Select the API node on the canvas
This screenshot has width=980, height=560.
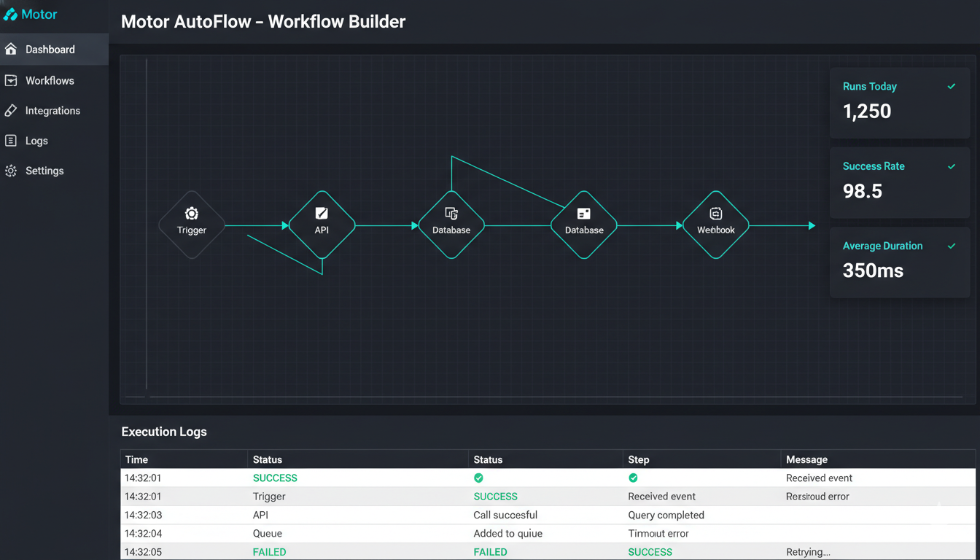pyautogui.click(x=322, y=225)
